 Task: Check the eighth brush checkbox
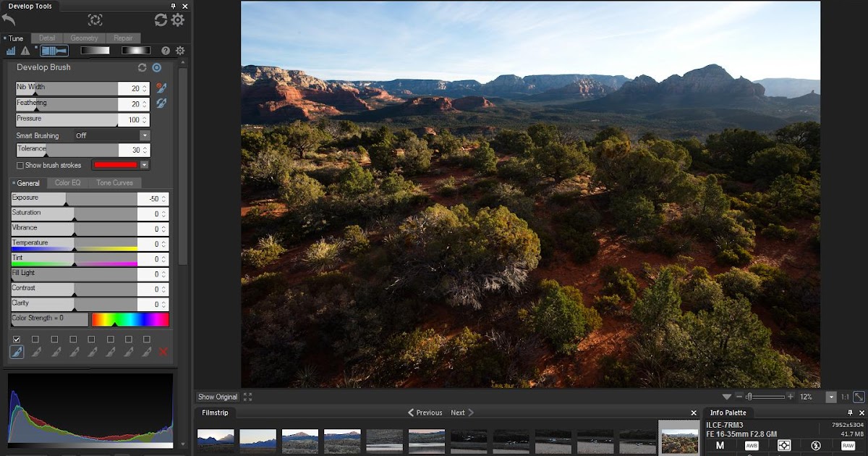click(147, 339)
